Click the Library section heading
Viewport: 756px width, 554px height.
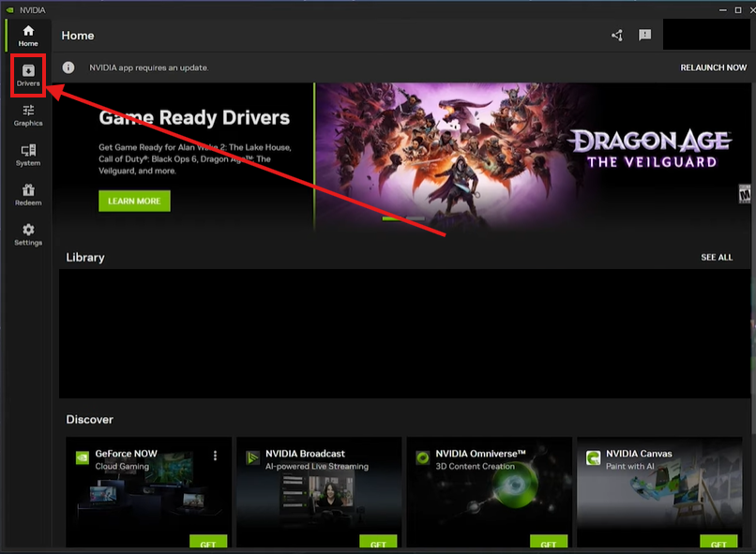point(85,258)
